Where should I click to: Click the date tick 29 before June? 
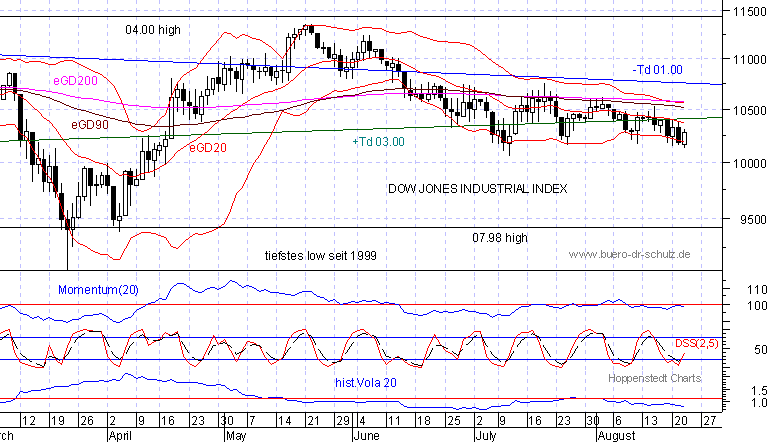coord(343,421)
